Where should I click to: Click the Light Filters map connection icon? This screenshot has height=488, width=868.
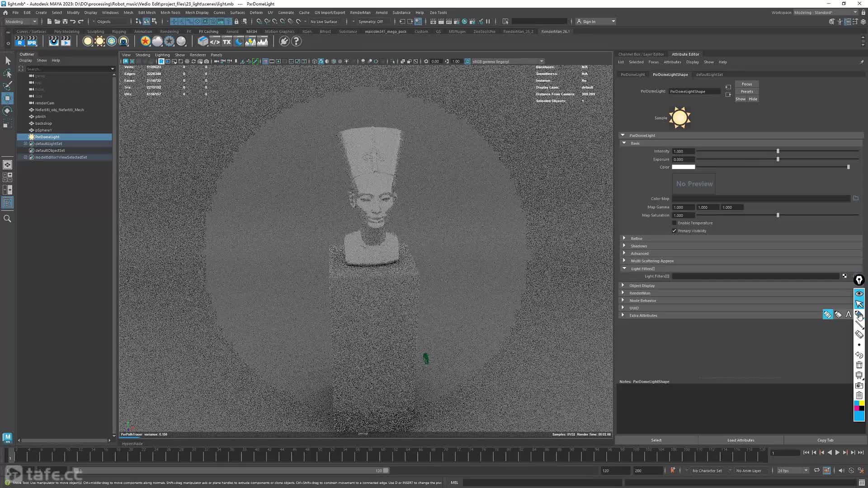coord(844,276)
